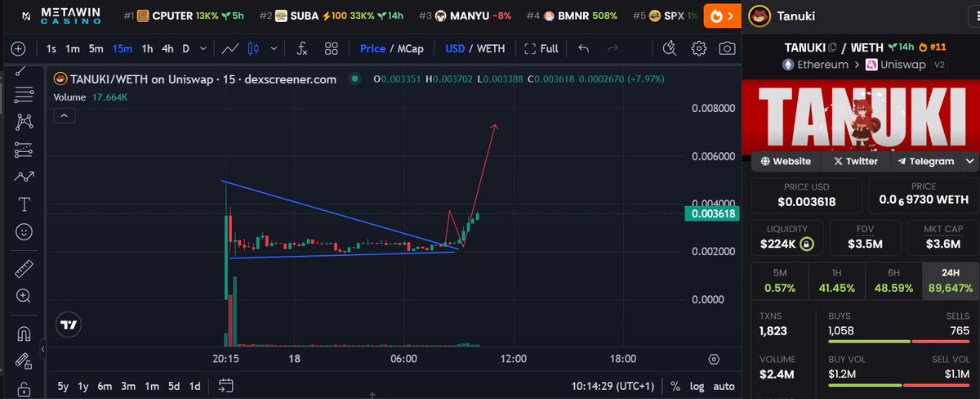Select the 5m timeframe
The width and height of the screenshot is (980, 399).
96,48
